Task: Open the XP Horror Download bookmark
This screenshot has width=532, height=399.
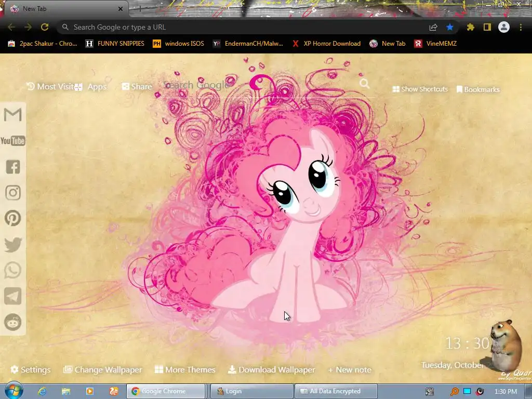Action: point(326,44)
